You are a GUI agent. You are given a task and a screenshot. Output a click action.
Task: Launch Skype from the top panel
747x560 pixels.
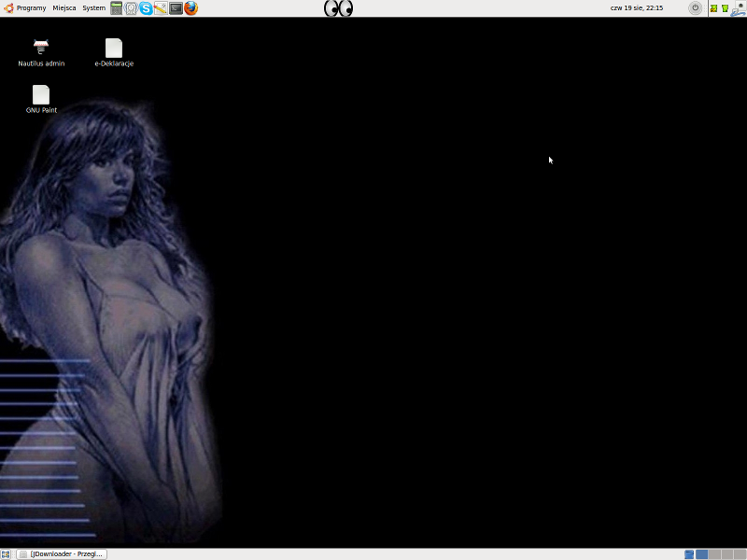[146, 8]
